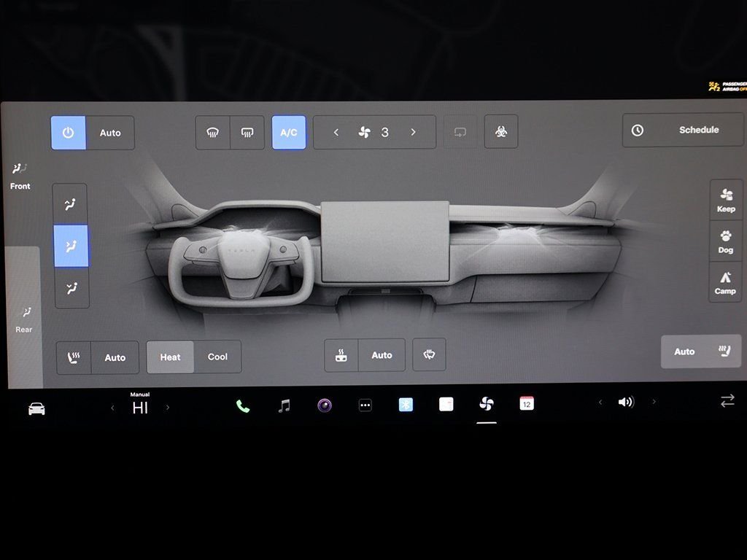Launch the Camera app in dock
The height and width of the screenshot is (560, 747).
click(325, 405)
